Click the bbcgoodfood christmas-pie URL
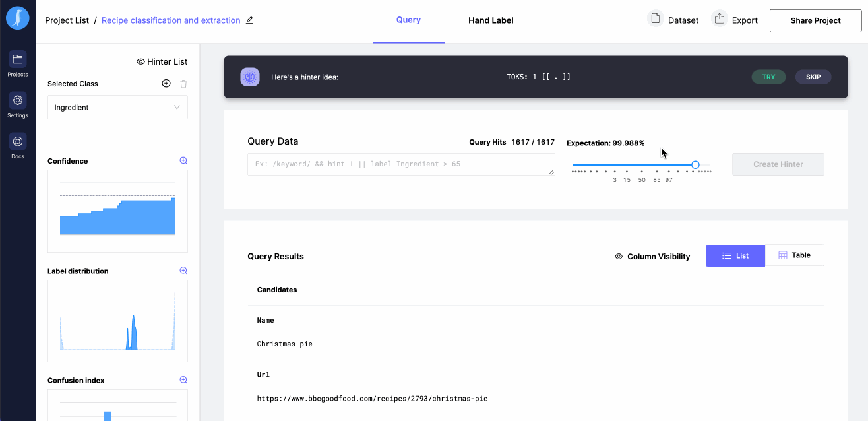 (x=372, y=399)
